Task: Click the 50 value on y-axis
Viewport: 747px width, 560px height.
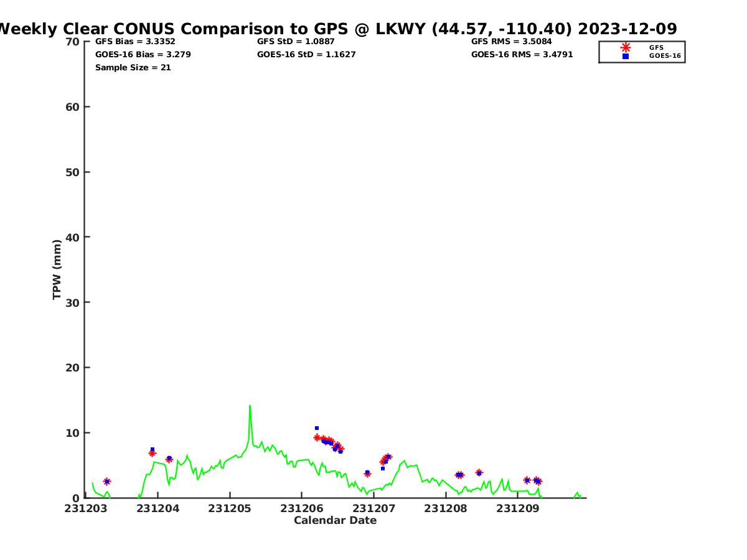Action: click(73, 172)
